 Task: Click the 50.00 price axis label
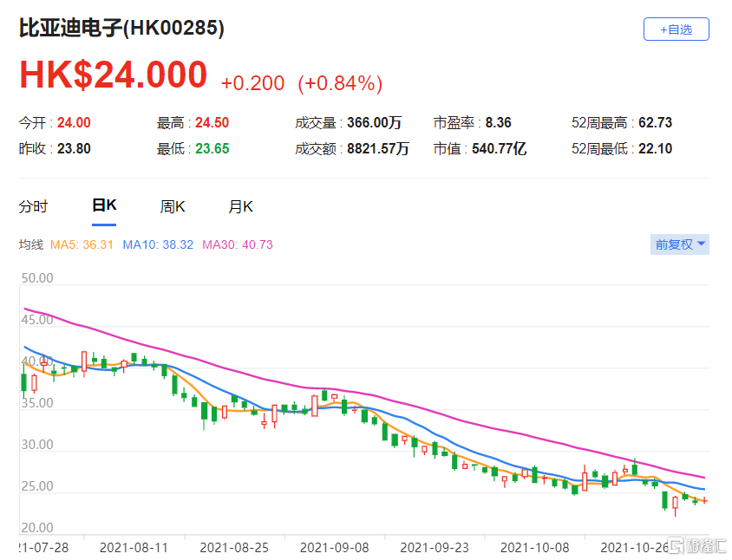click(x=37, y=278)
